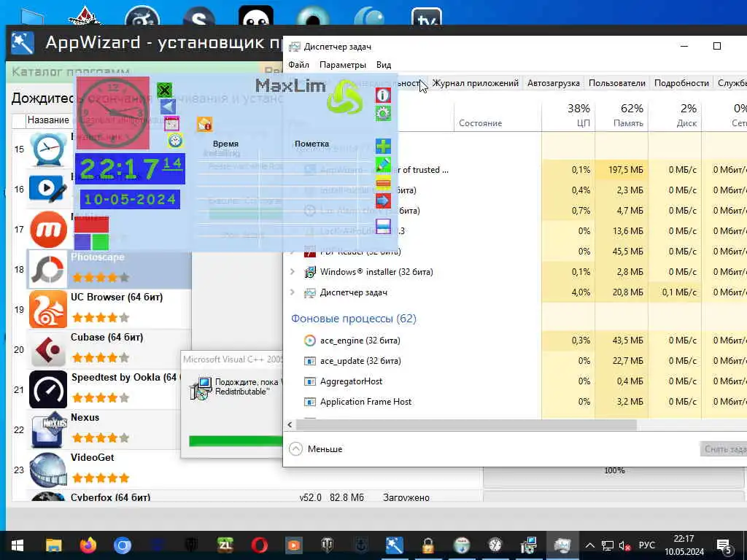Show hidden tray icons chevron
The image size is (747, 560).
coord(589,545)
